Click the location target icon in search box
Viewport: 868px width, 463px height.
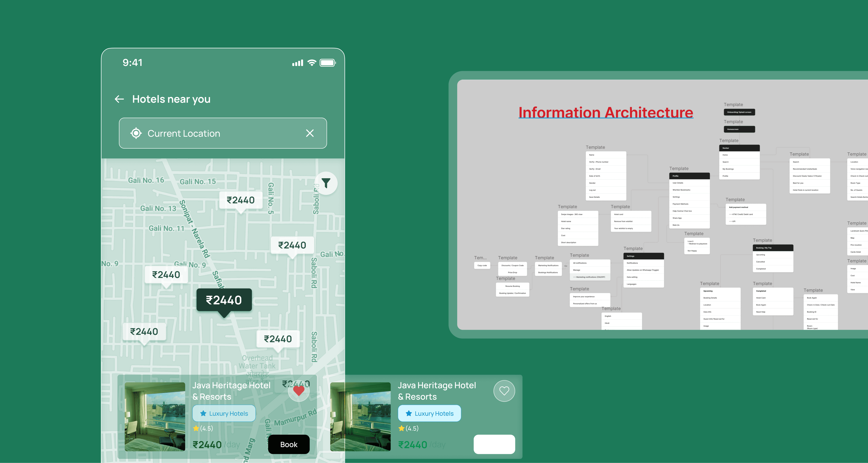136,133
